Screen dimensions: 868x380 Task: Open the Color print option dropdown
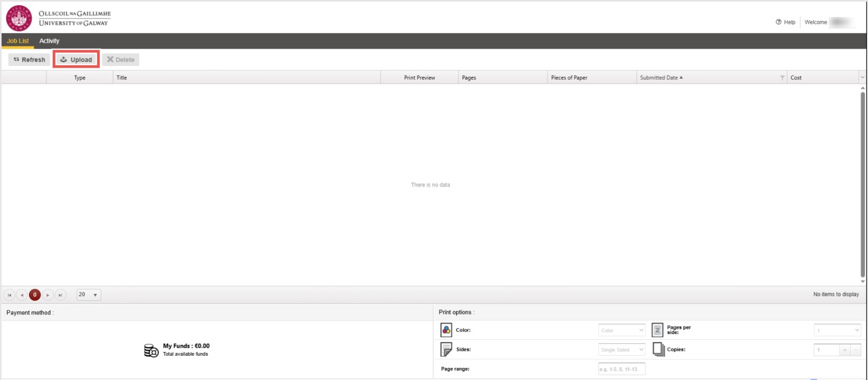pyautogui.click(x=622, y=330)
